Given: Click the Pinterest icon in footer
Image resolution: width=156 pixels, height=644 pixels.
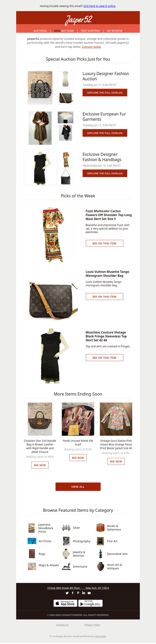Looking at the screenshot, I should tap(78, 593).
